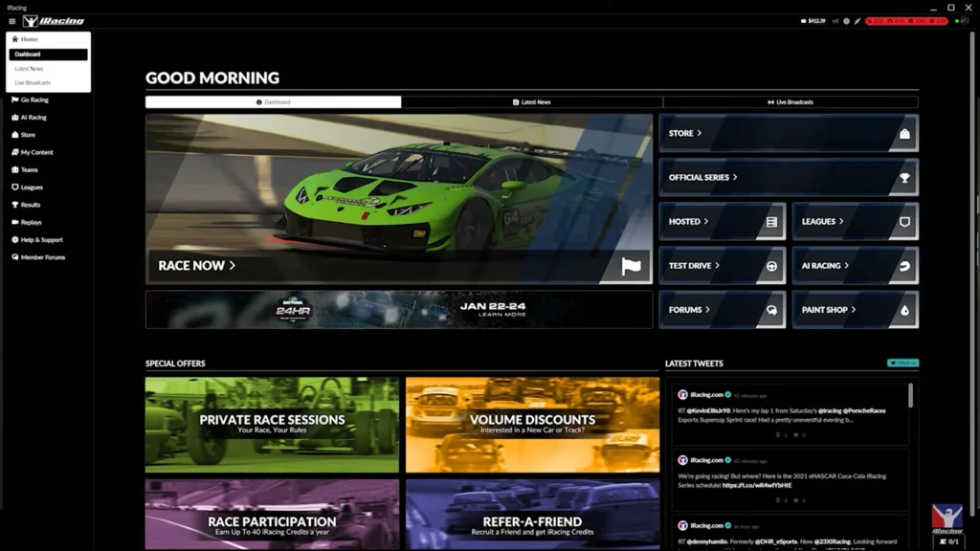Click the megaphone announcements icon
Image resolution: width=980 pixels, height=551 pixels.
(835, 21)
